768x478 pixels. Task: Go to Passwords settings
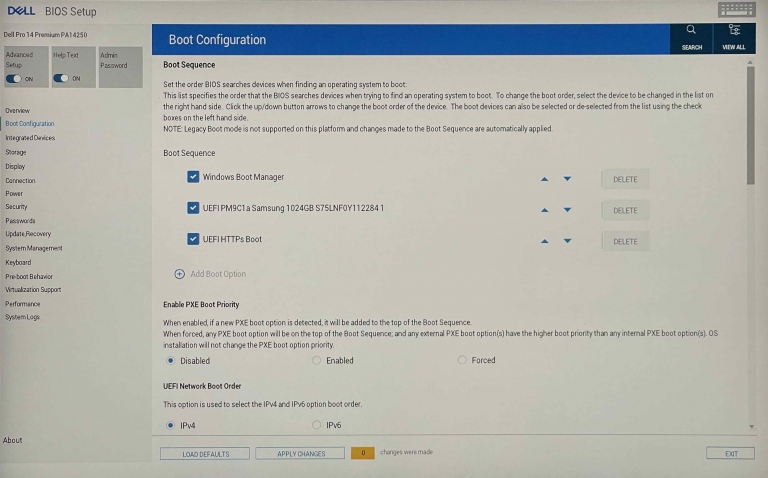click(x=20, y=221)
